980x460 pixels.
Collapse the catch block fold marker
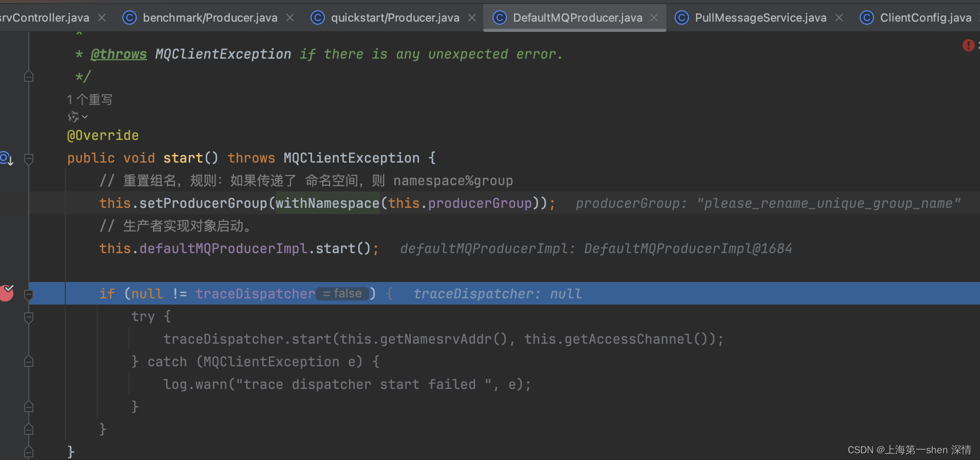[29, 362]
